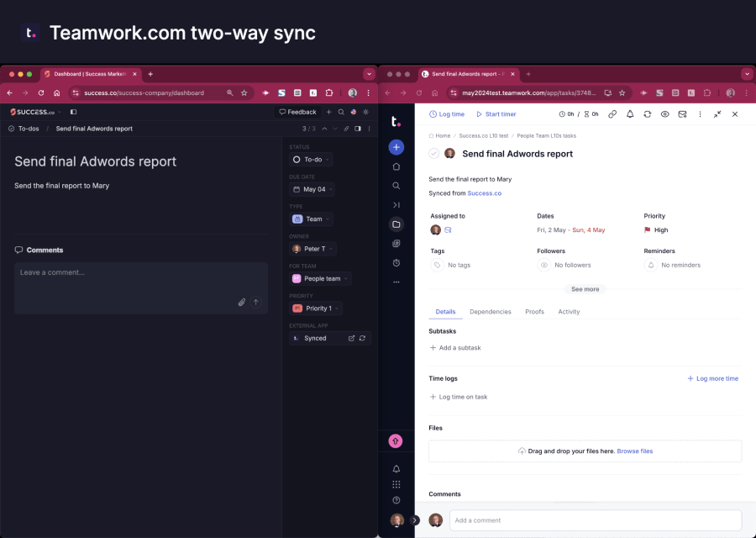Expand the tab list dropdown in left browser
Image resolution: width=756 pixels, height=538 pixels.
pyautogui.click(x=370, y=74)
